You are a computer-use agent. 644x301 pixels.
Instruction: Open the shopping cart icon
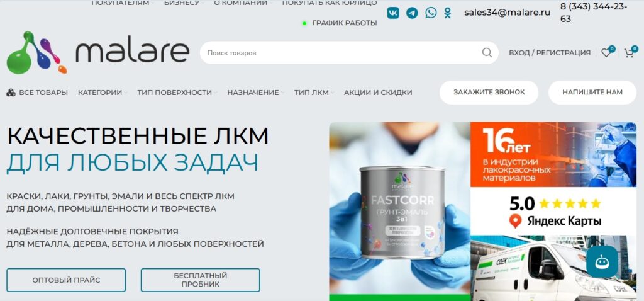tap(630, 52)
